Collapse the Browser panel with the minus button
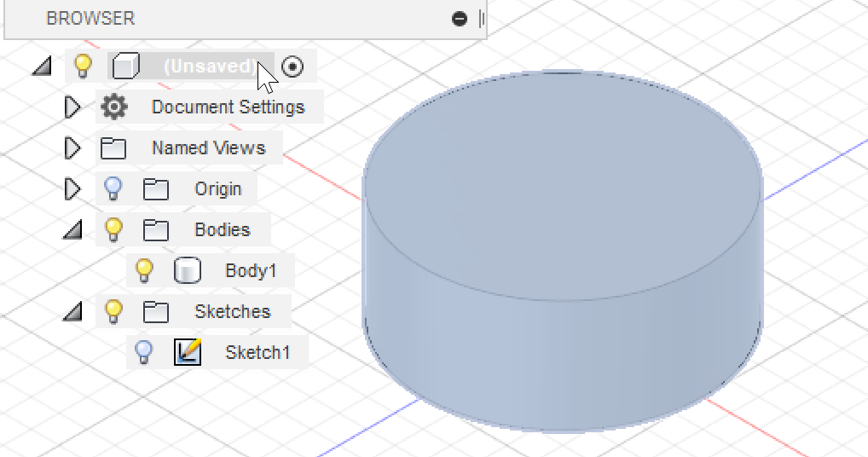868x457 pixels. (459, 19)
